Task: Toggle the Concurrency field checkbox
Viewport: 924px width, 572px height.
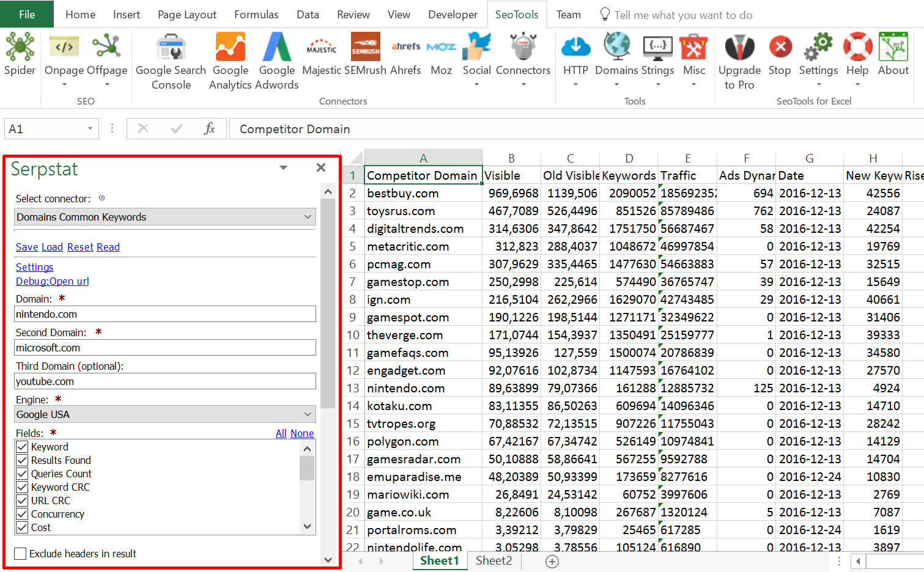Action: [x=23, y=514]
